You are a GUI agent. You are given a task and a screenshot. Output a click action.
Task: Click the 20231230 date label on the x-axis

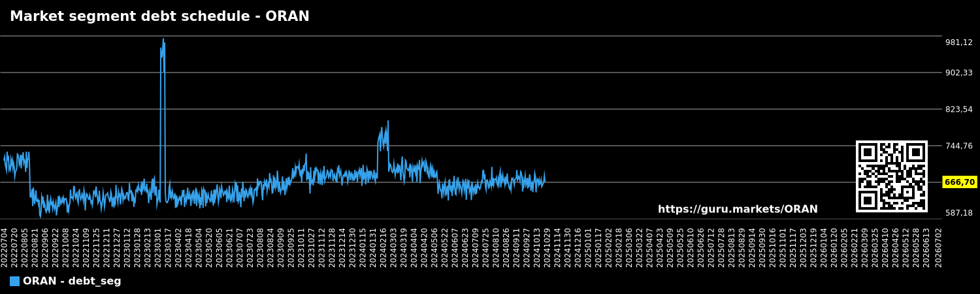click(353, 247)
